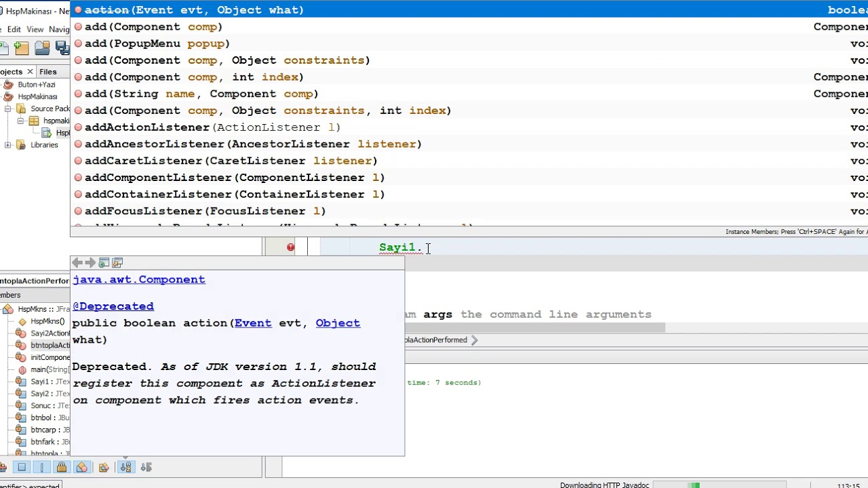Open the Edit menu

pos(14,30)
